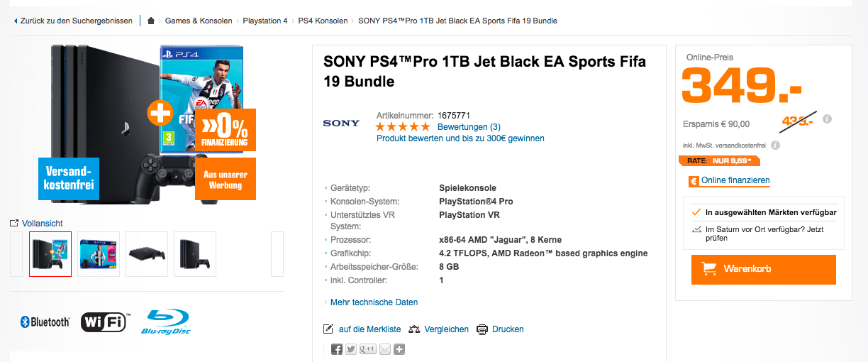Screen dimensions: 868x362
Task: Share product by email envelope icon
Action: [385, 349]
